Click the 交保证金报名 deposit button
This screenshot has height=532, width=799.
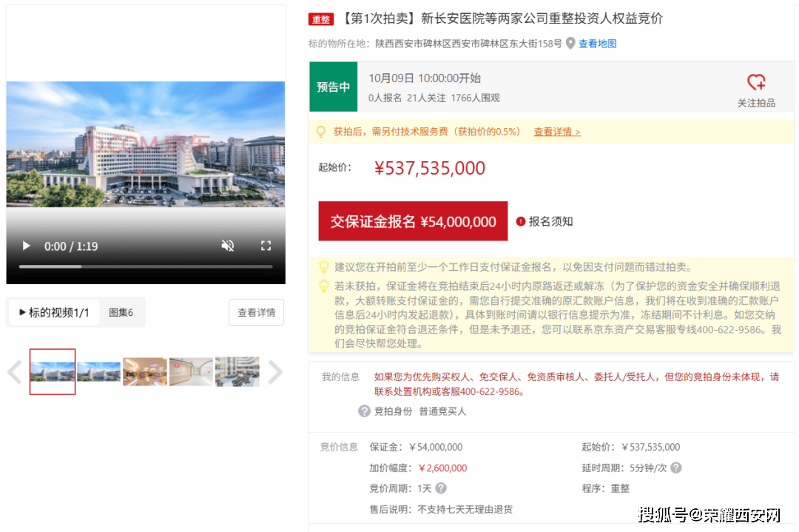[413, 220]
